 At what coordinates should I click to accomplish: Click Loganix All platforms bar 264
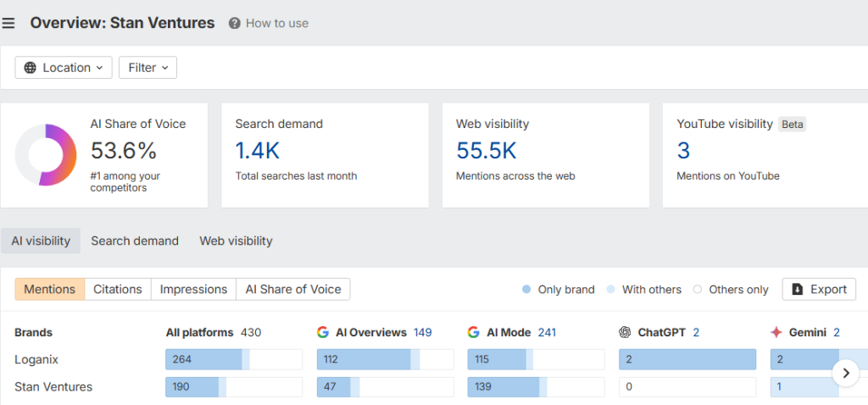(x=234, y=359)
